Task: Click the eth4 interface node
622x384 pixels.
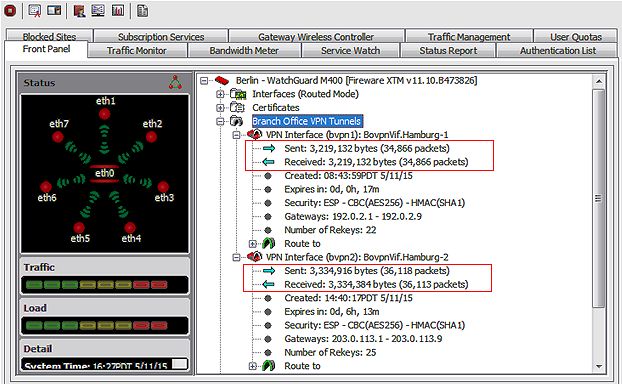Action: click(130, 227)
